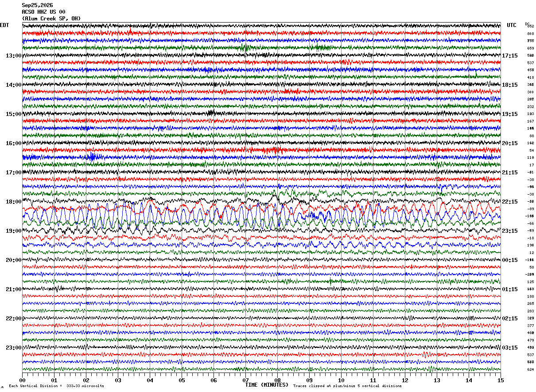536x392 pixels.
Task: Click the vertical division microvolts note
Action: pyautogui.click(x=56, y=386)
